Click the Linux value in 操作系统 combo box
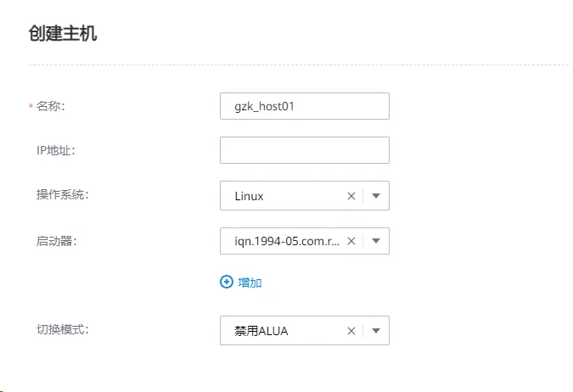This screenshot has height=392, width=573. click(x=250, y=196)
